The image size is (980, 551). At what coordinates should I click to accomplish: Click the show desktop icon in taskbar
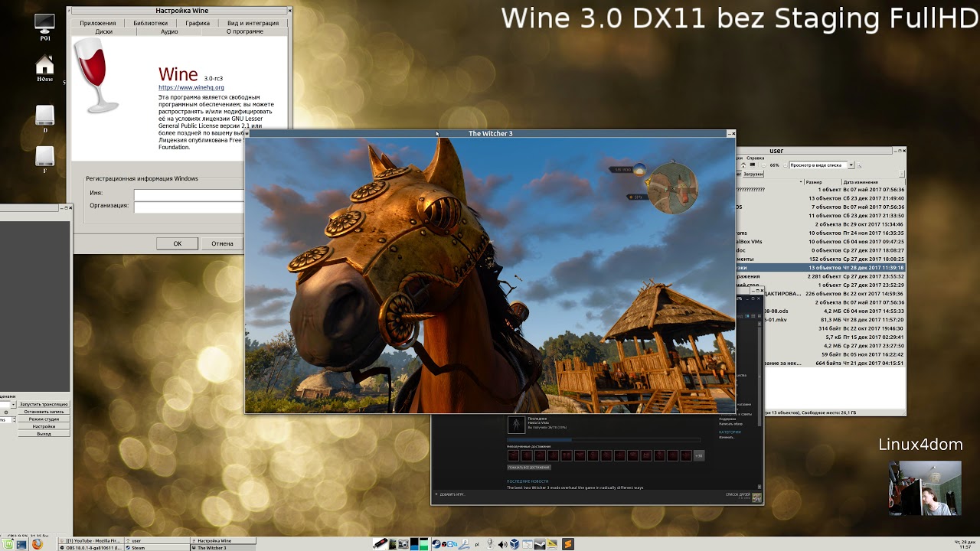[x=21, y=545]
